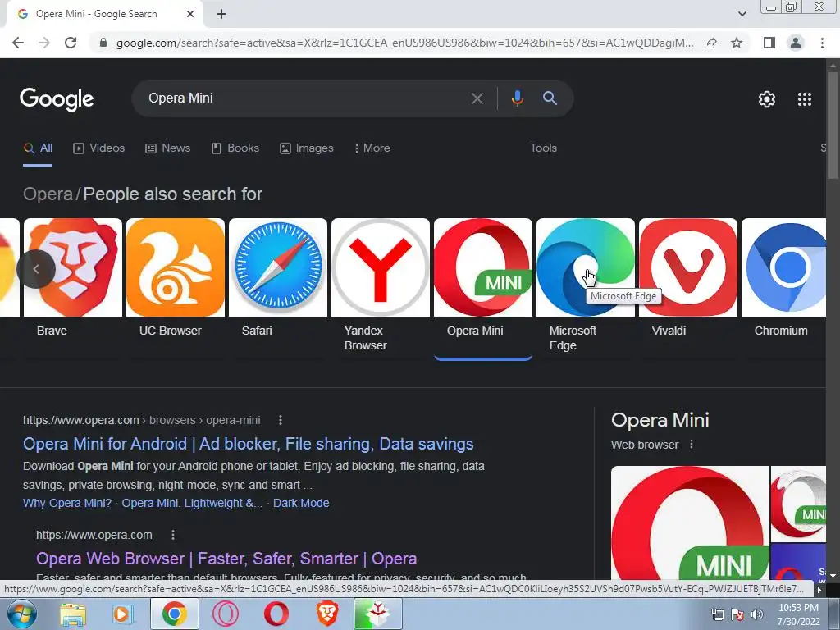Select the All results tab
The image size is (840, 630).
tap(38, 148)
